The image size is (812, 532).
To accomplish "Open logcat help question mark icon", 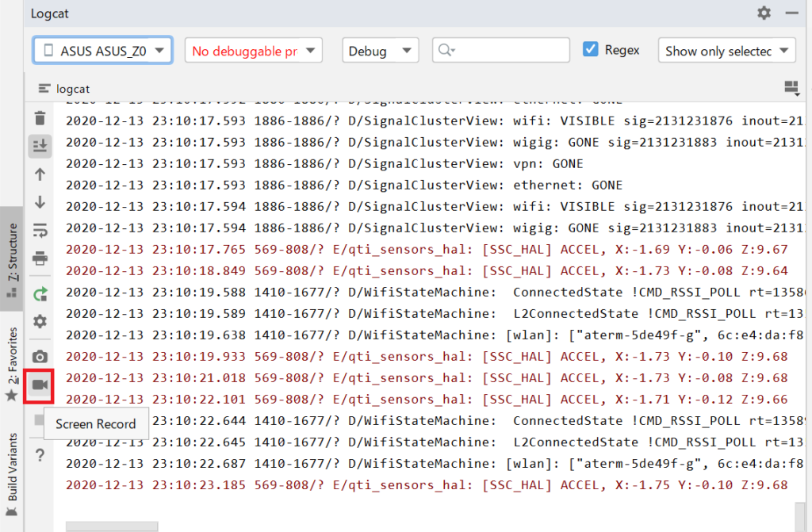I will pyautogui.click(x=40, y=455).
